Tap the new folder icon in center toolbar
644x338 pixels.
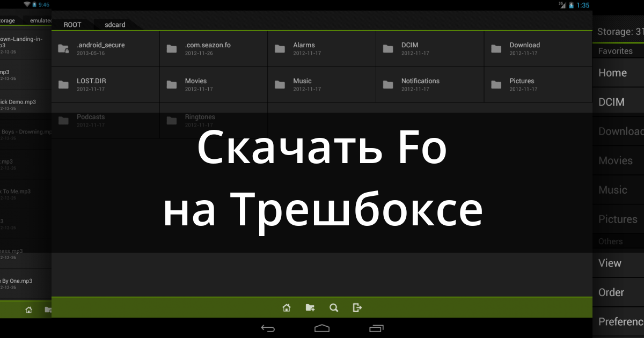310,307
